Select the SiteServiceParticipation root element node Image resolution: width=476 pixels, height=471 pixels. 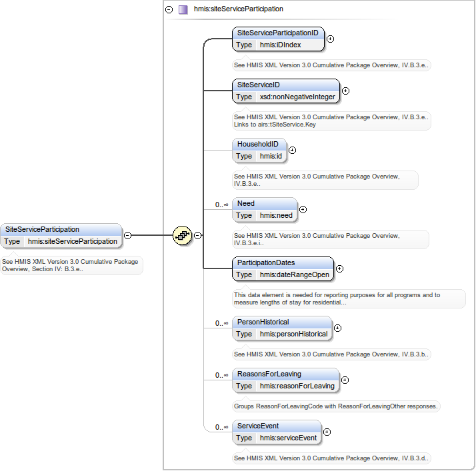coord(42,229)
